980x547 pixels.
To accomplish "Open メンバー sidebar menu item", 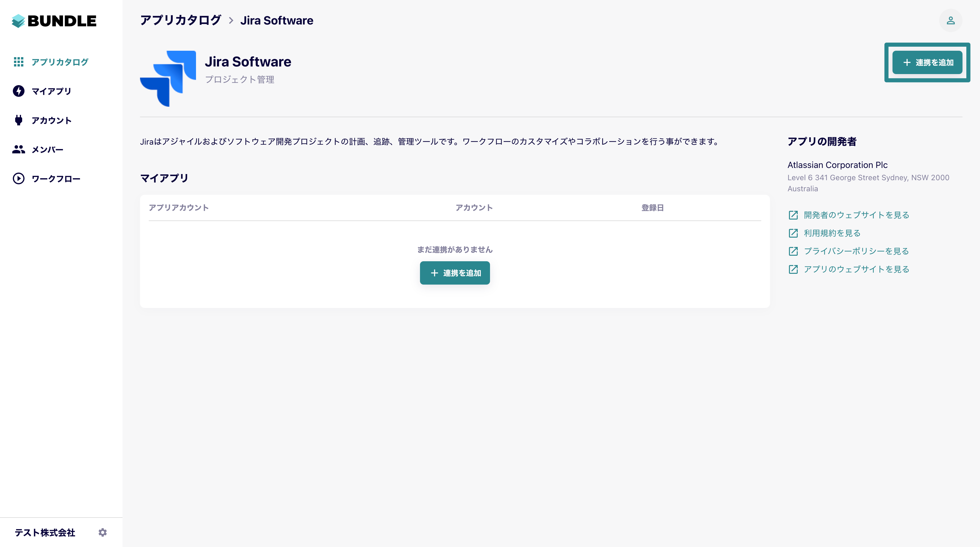I will click(x=48, y=150).
